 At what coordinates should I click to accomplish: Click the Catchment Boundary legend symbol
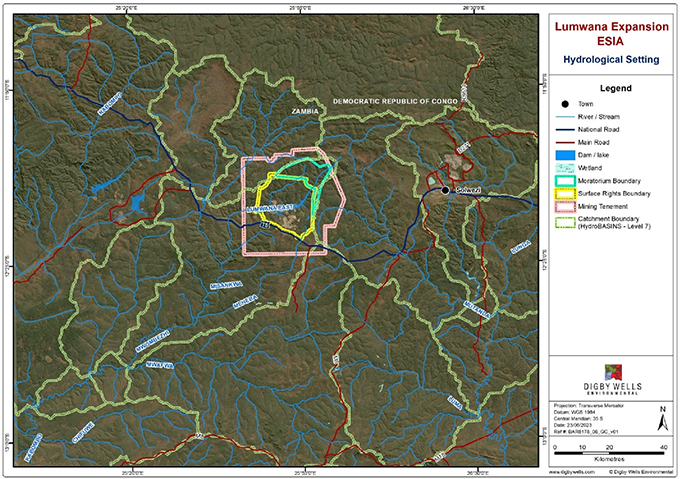[x=566, y=226]
